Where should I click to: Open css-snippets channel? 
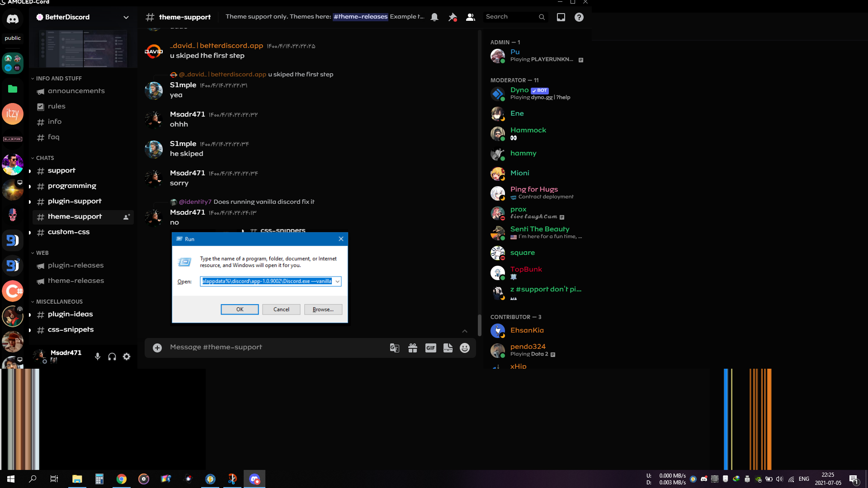[x=83, y=330]
